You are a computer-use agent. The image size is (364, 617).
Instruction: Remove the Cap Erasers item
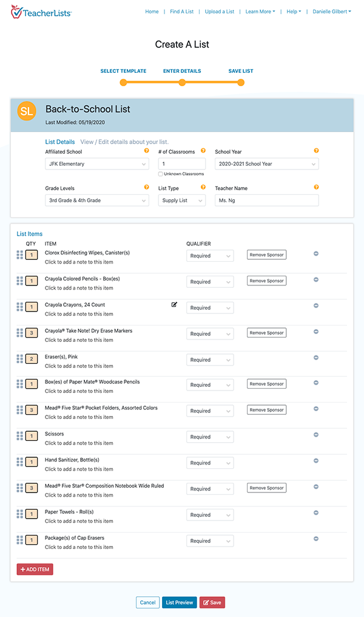pos(316,539)
